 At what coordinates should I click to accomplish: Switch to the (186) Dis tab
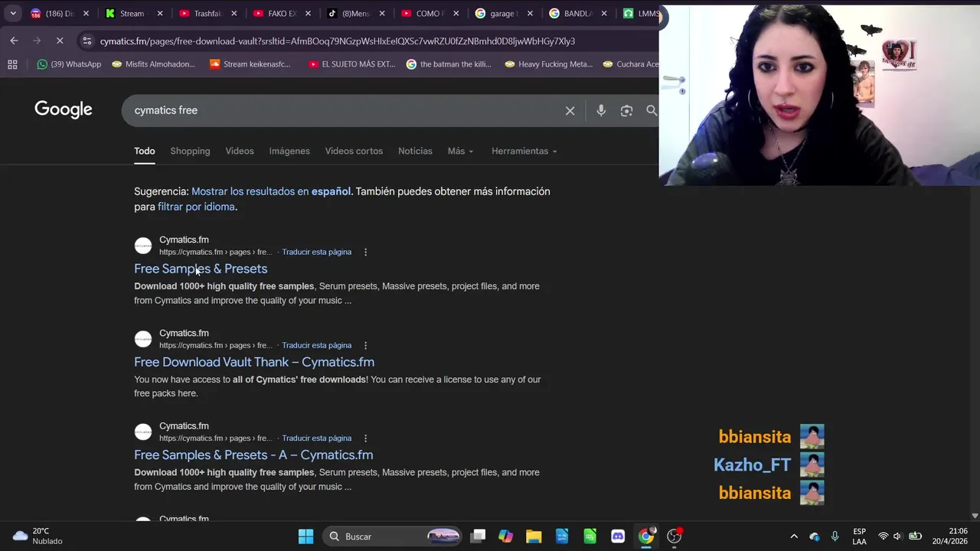(60, 13)
